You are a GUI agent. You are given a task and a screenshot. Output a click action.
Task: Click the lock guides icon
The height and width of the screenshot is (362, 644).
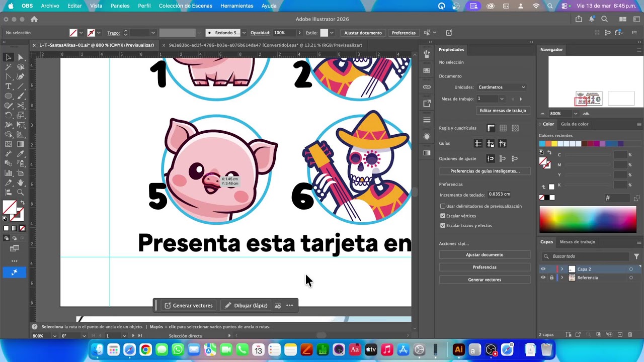[490, 144]
